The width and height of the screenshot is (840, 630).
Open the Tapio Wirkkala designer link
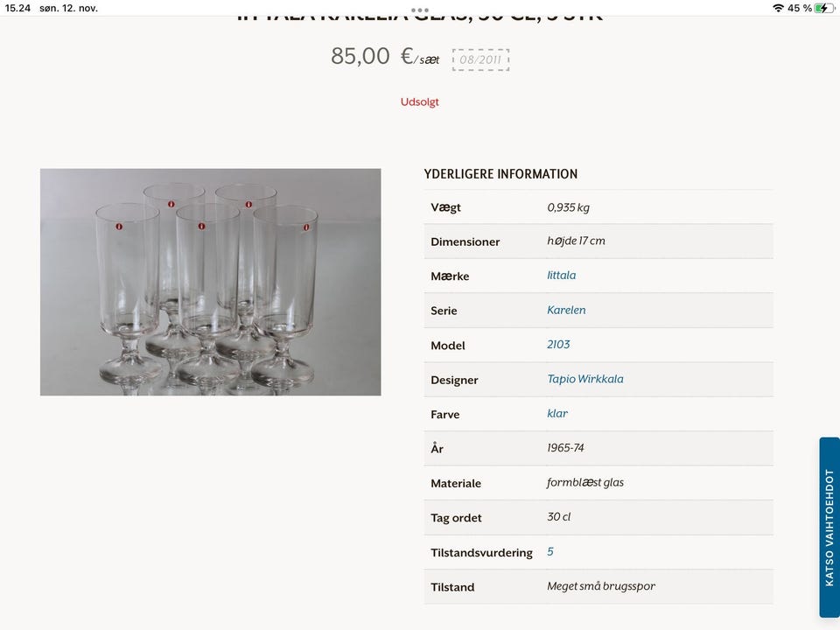point(584,379)
